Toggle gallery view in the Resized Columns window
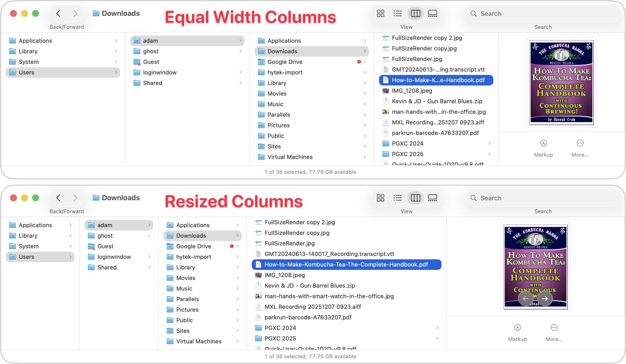The height and width of the screenshot is (364, 626). tap(433, 198)
